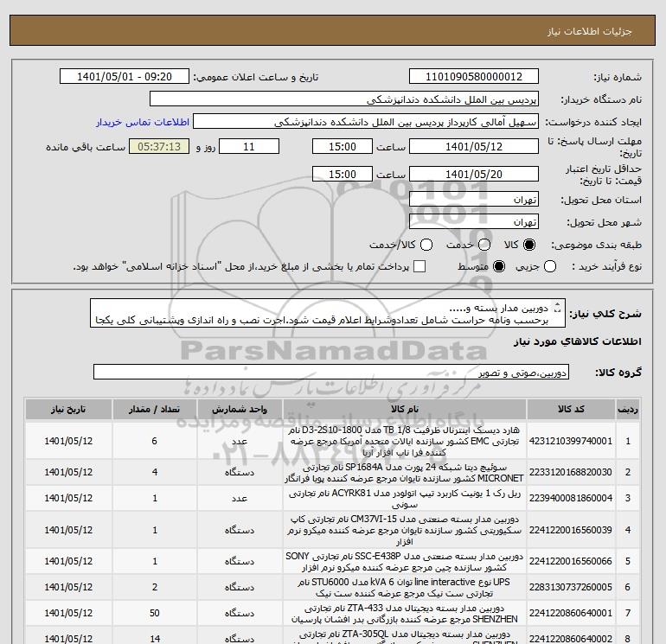
Task: Click the کد کالا column header
Action: point(571,409)
